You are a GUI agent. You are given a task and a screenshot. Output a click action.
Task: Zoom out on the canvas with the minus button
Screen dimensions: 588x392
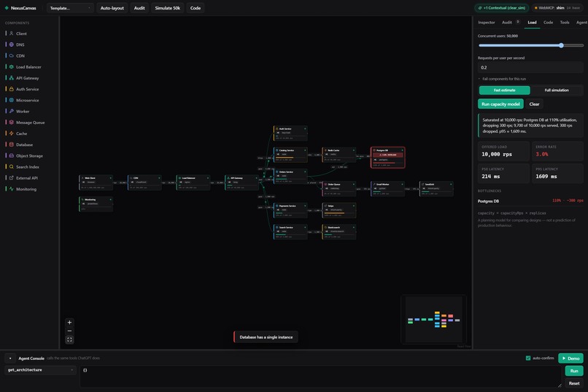click(x=69, y=331)
